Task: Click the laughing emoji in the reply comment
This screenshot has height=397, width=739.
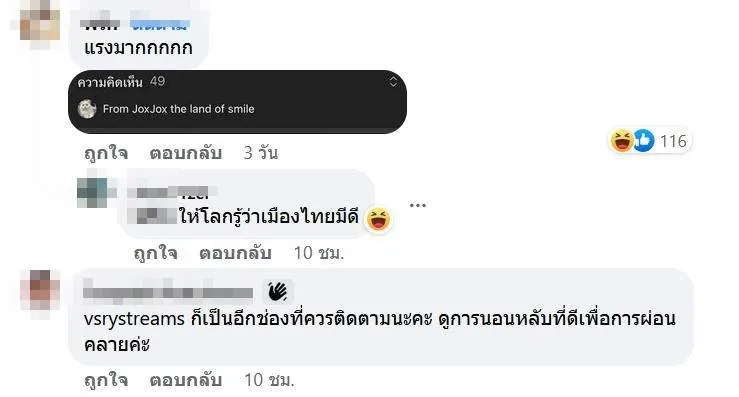Action: coord(378,219)
